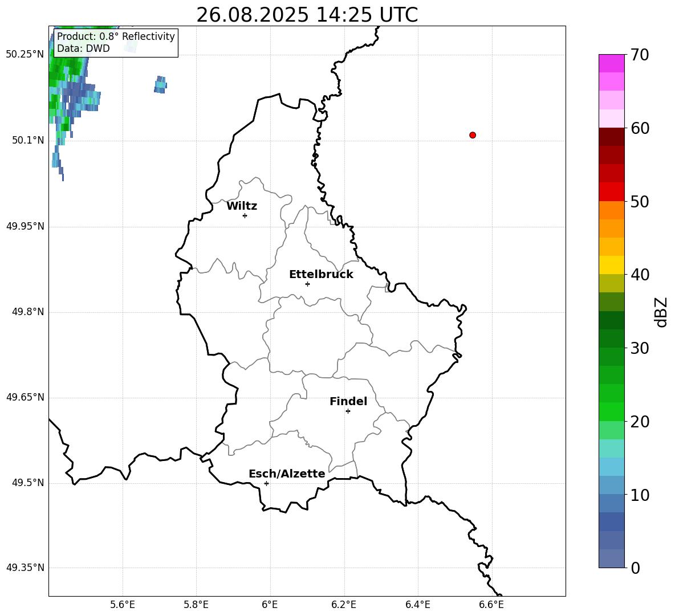Click the Product: 0.8° Reflectivity text
The width and height of the screenshot is (675, 616).
[116, 36]
